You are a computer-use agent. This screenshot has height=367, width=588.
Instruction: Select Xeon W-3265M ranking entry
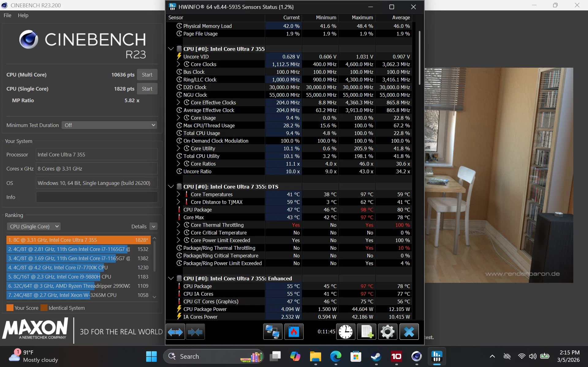(x=78, y=295)
